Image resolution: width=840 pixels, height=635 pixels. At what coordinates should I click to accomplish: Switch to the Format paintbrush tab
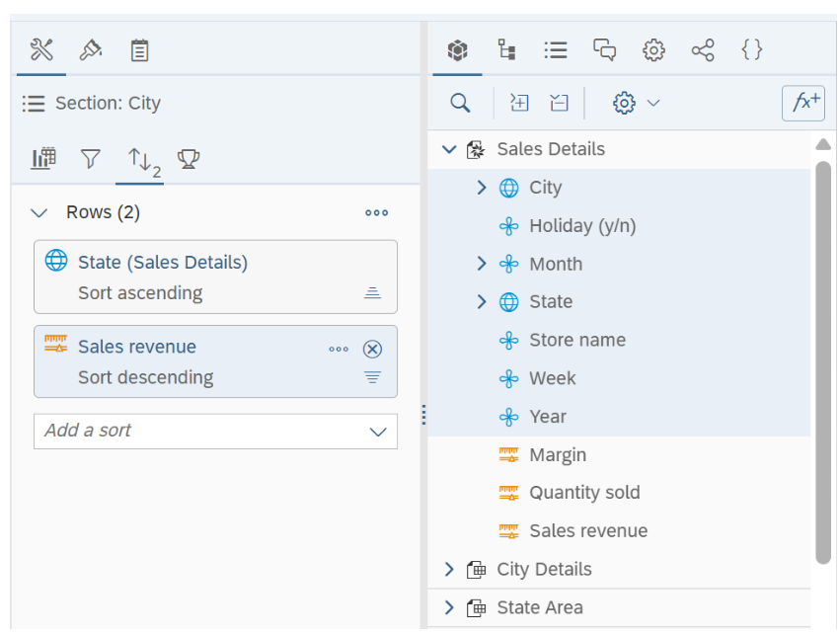(91, 50)
